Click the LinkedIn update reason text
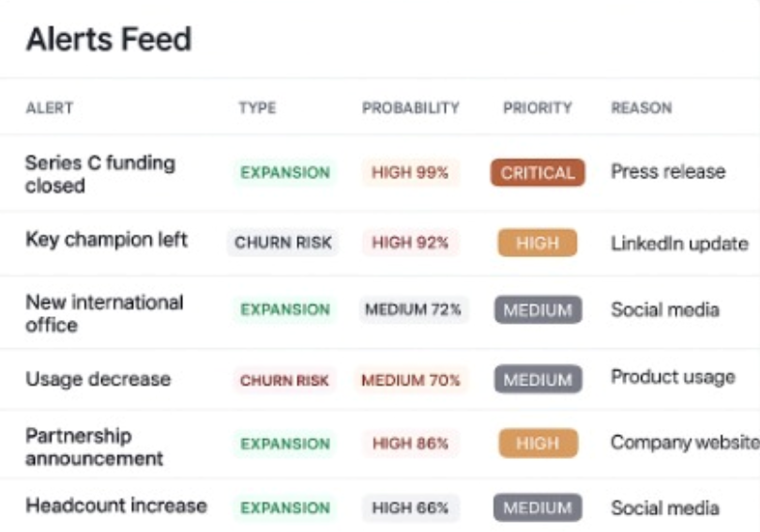 679,243
